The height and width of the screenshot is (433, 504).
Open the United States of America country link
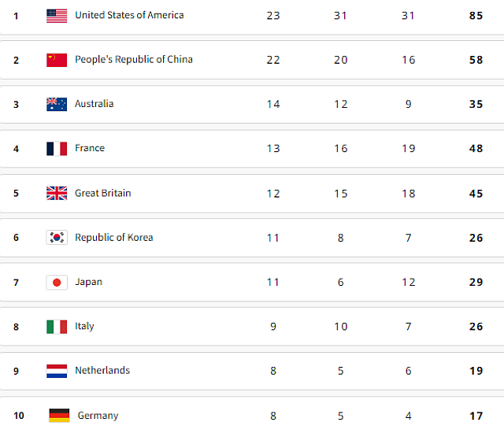click(x=129, y=15)
